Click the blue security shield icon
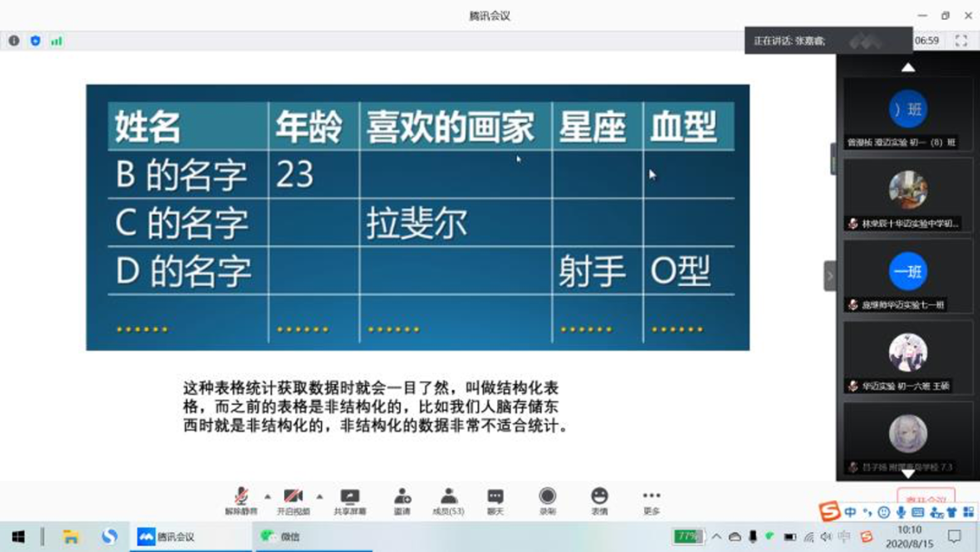This screenshot has height=552, width=980. 35,41
